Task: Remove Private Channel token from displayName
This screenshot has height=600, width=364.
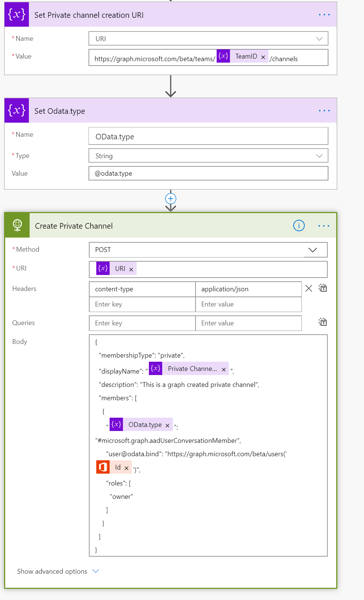Action: [224, 369]
